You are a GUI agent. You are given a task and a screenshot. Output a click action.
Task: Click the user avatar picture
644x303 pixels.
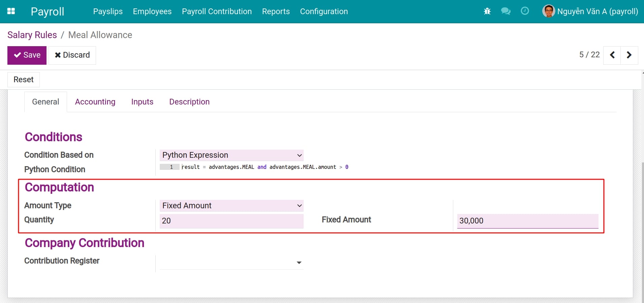coord(548,11)
